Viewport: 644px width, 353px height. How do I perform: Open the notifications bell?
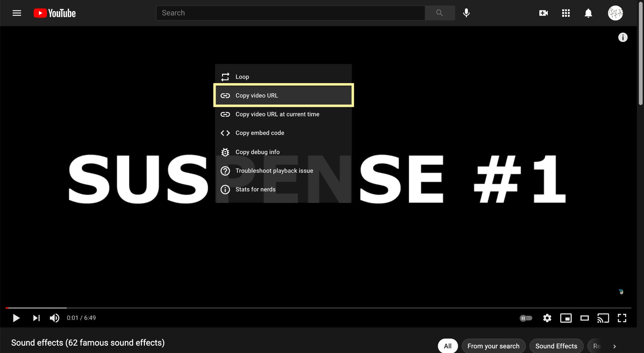coord(588,13)
